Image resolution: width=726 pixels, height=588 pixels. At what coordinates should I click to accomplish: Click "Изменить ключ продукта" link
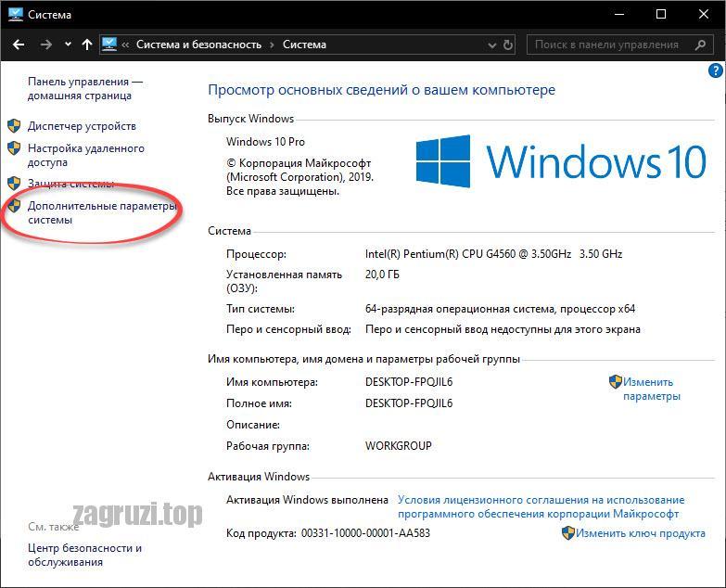pyautogui.click(x=641, y=533)
